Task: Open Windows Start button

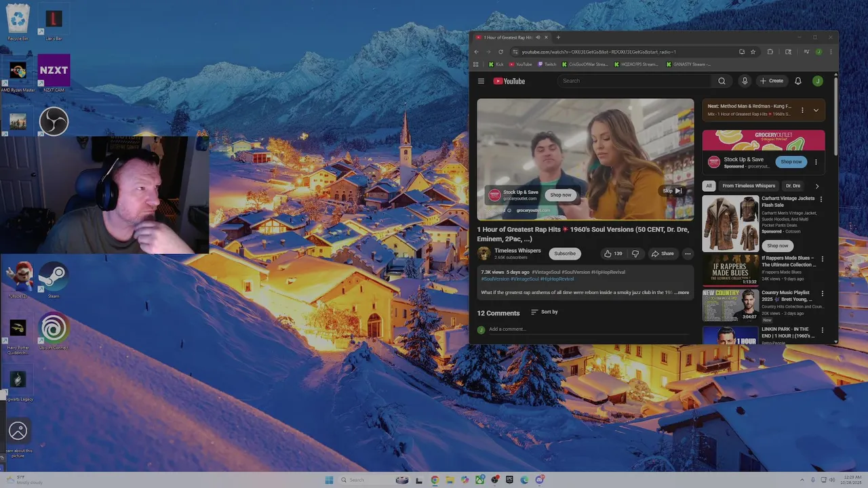Action: 329,480
